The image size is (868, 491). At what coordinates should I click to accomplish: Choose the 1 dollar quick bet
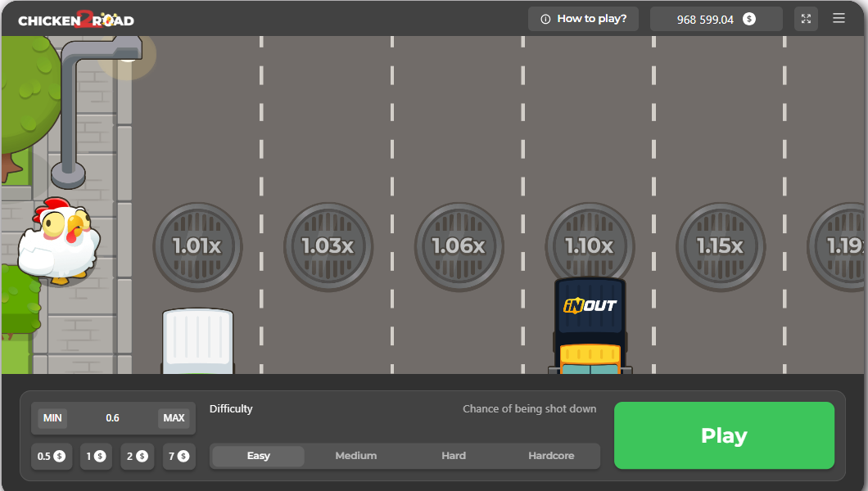(96, 456)
